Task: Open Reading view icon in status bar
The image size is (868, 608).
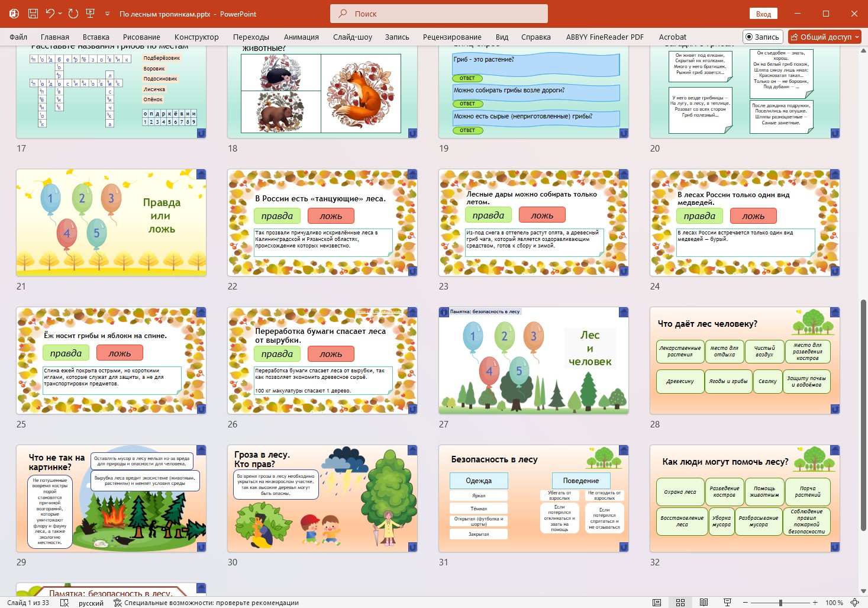Action: [x=704, y=603]
